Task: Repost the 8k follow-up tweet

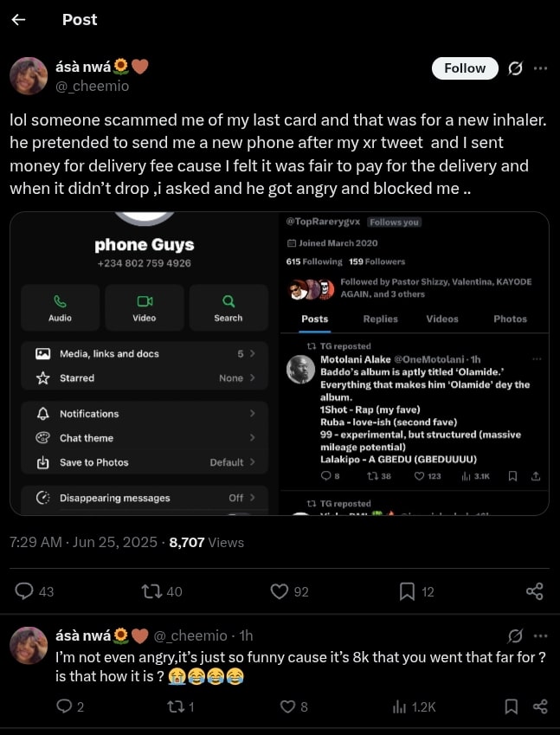Action: click(x=175, y=706)
